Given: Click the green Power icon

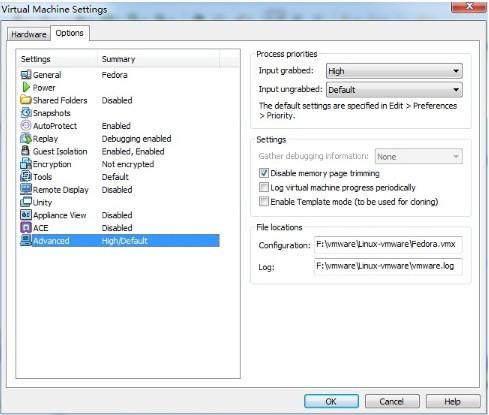Looking at the screenshot, I should click(26, 87).
